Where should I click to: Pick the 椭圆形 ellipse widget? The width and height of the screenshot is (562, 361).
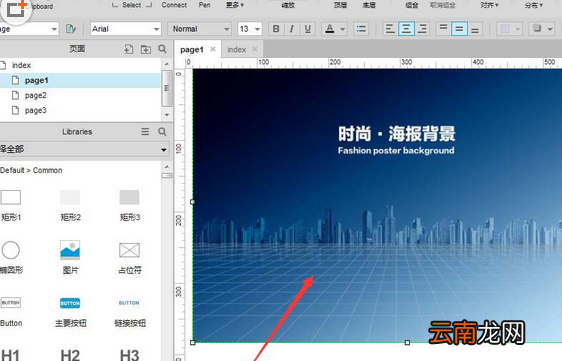11,258
